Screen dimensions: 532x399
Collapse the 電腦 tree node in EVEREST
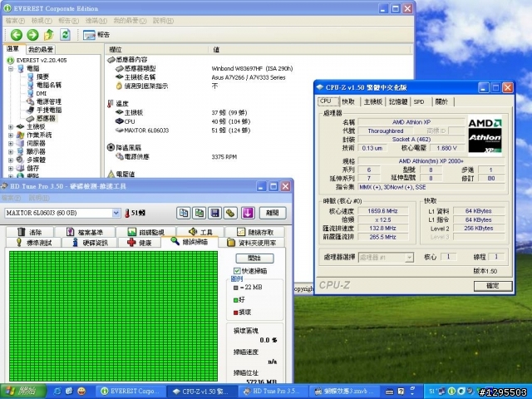pos(11,68)
